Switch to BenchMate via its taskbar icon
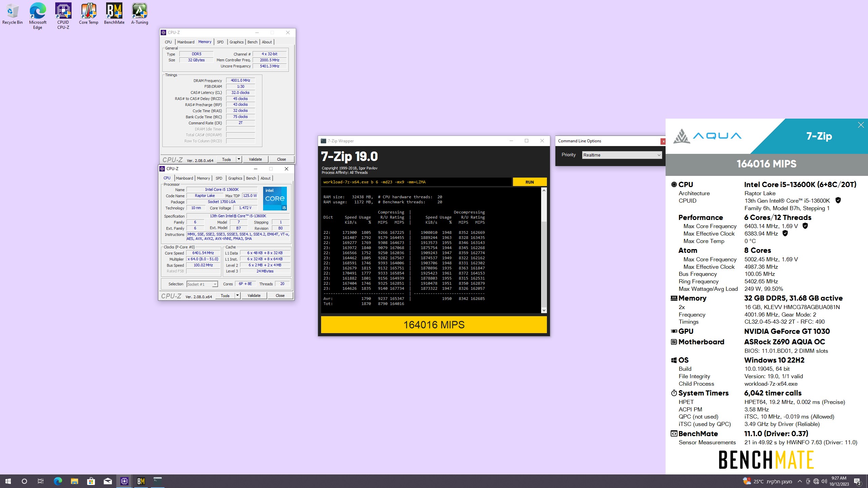Image resolution: width=868 pixels, height=488 pixels. 141,481
